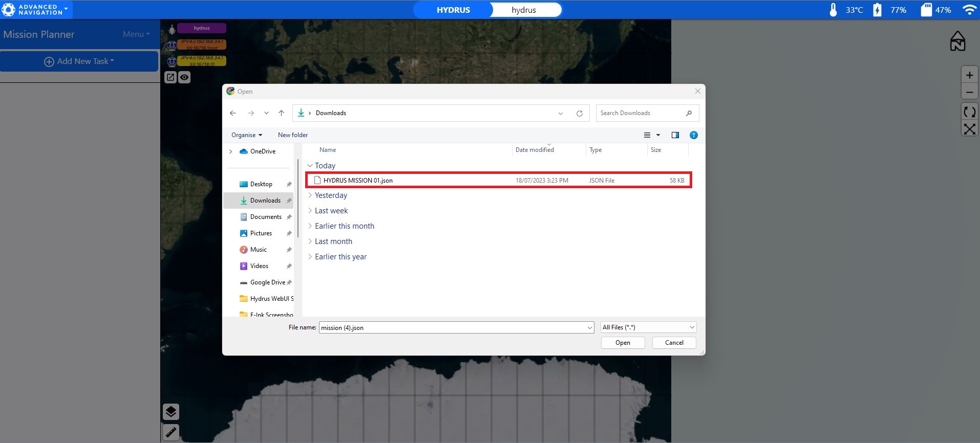Close the Open dialog
This screenshot has height=443, width=980.
tap(697, 91)
